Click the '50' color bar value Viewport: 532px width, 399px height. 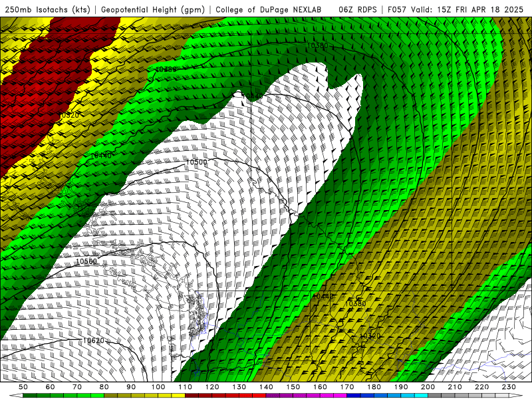pos(23,387)
